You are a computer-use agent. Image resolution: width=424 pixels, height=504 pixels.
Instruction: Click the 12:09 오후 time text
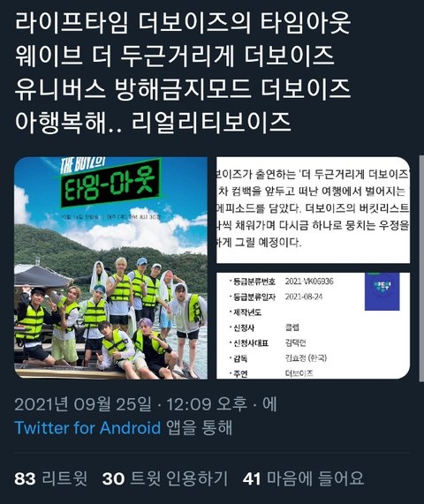point(207,404)
